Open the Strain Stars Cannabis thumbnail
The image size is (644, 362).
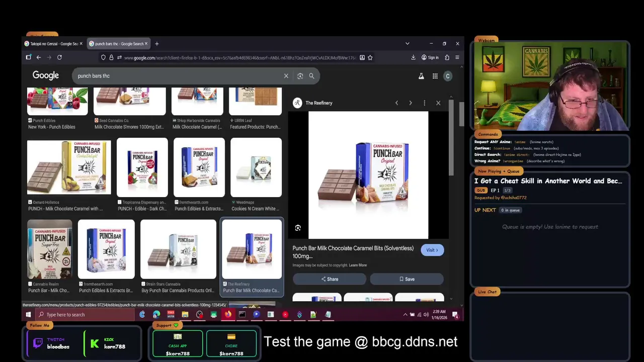[178, 249]
